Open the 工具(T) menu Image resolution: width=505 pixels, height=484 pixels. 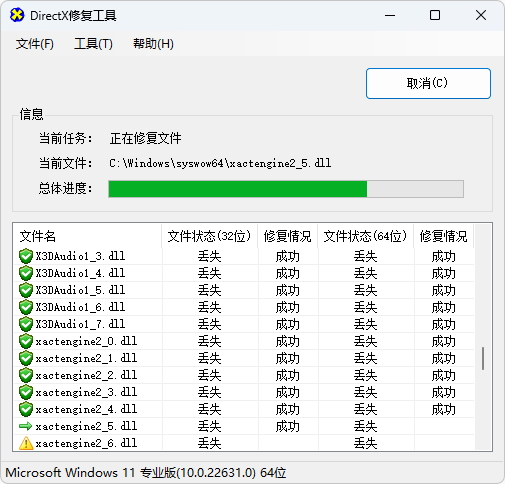[93, 44]
